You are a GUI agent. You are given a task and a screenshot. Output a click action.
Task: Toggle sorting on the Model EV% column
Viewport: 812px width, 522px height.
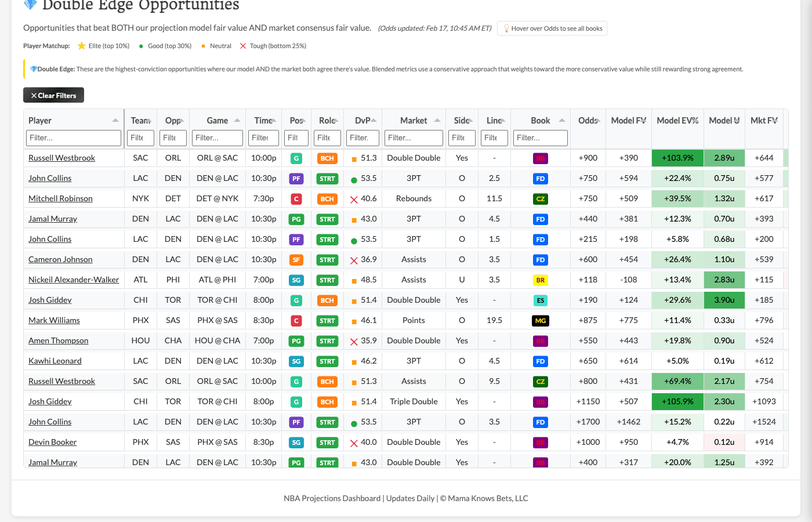tap(677, 120)
